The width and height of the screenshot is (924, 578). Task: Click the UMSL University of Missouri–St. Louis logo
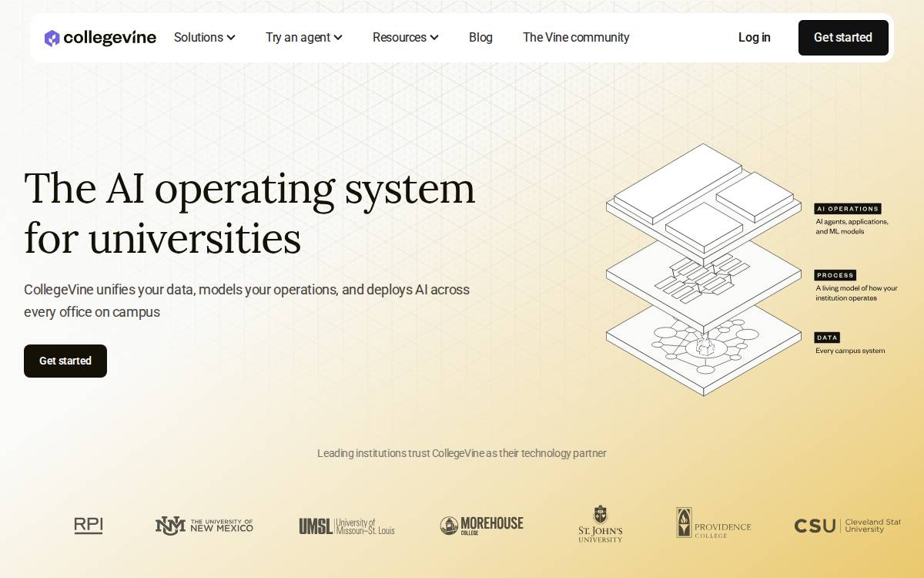pyautogui.click(x=346, y=526)
